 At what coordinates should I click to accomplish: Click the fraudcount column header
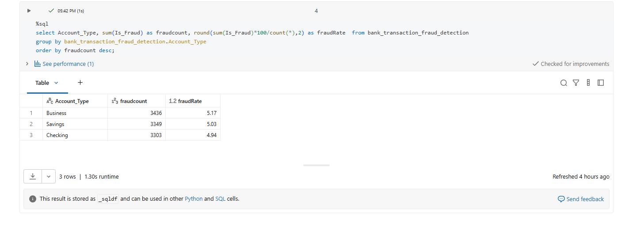137,101
